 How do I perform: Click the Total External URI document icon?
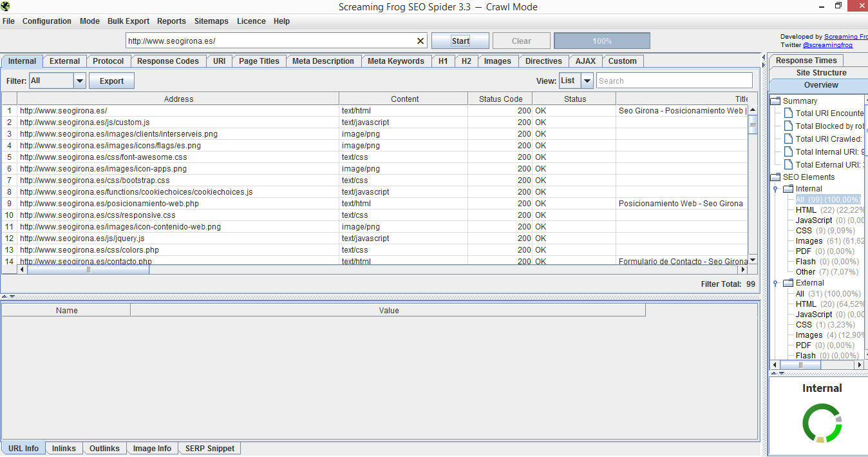click(789, 165)
